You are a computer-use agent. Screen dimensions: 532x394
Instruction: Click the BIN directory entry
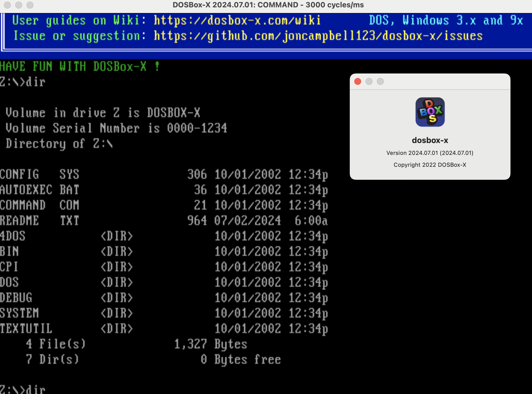[x=164, y=251]
